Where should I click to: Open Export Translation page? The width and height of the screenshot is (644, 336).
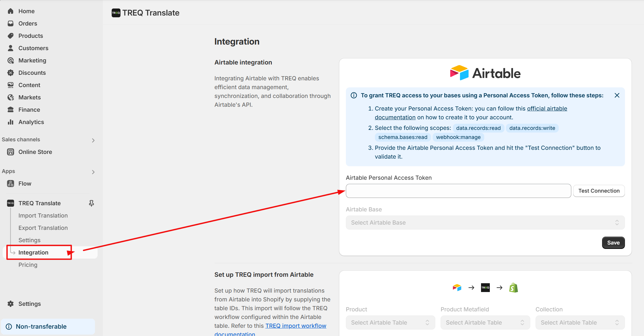point(43,228)
